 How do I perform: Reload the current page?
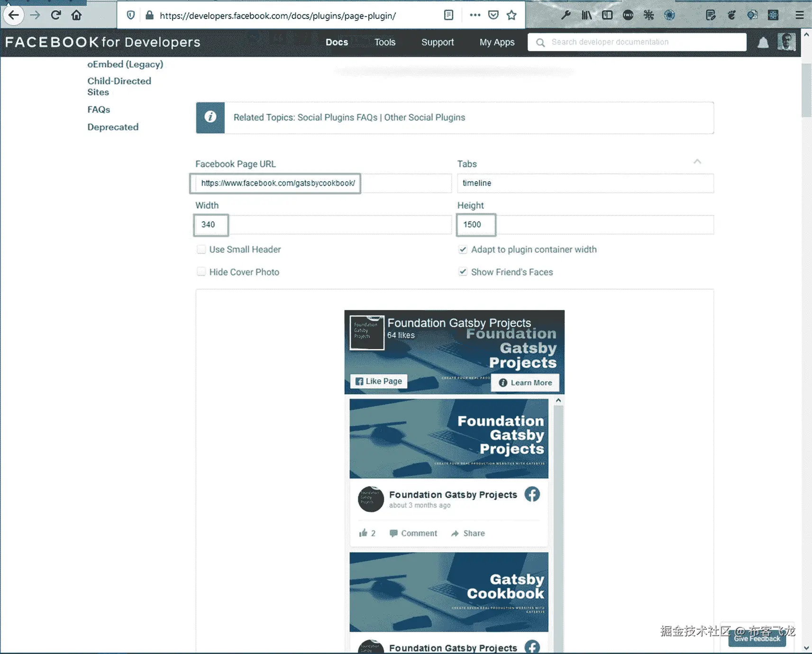click(x=56, y=15)
